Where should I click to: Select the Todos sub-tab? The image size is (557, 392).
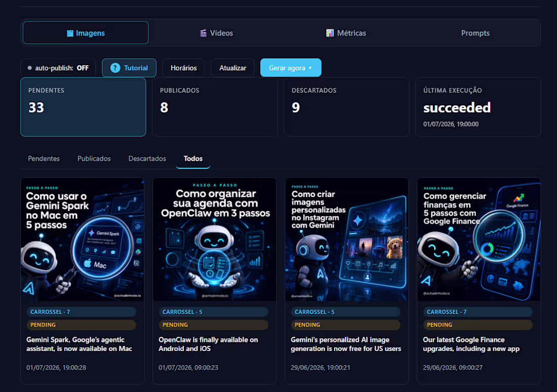pos(193,159)
